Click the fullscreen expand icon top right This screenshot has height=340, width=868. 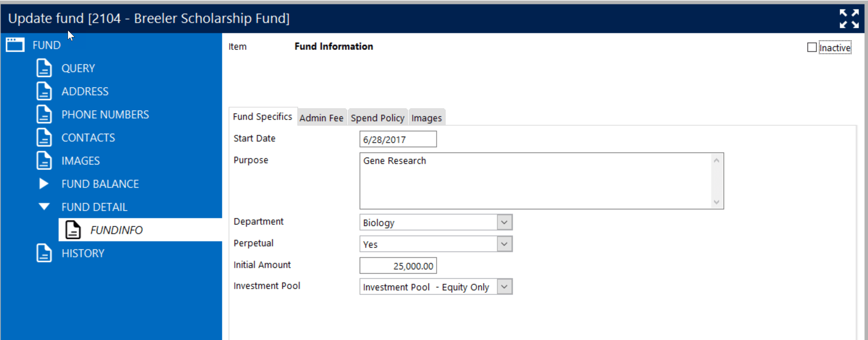click(x=849, y=19)
